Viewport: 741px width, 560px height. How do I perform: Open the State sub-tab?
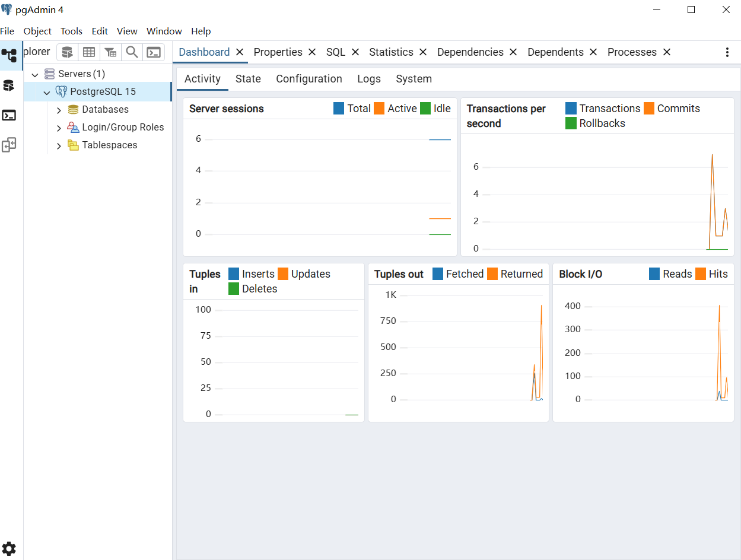(x=248, y=79)
